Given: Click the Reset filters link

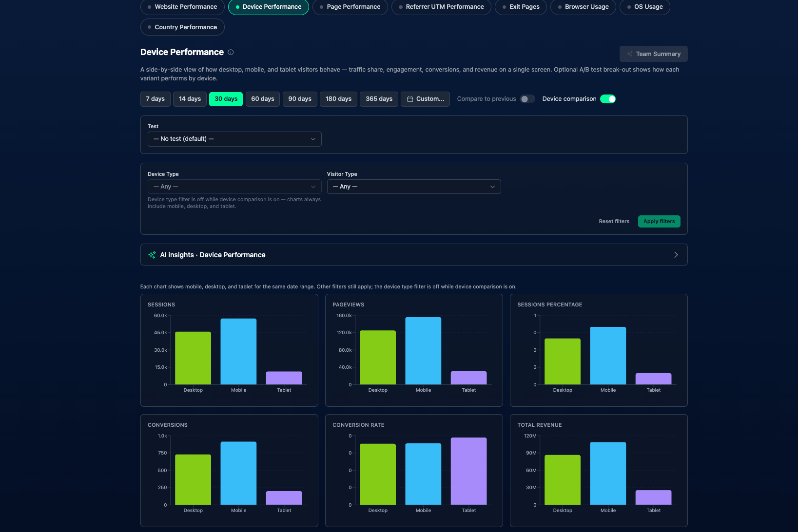Looking at the screenshot, I should point(614,221).
